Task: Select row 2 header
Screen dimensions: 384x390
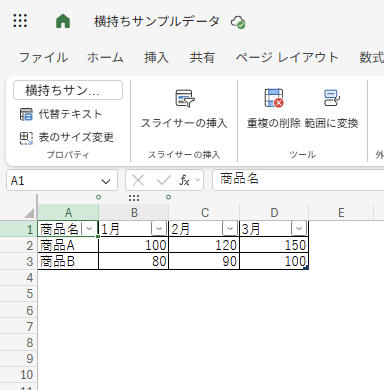Action: [19, 245]
